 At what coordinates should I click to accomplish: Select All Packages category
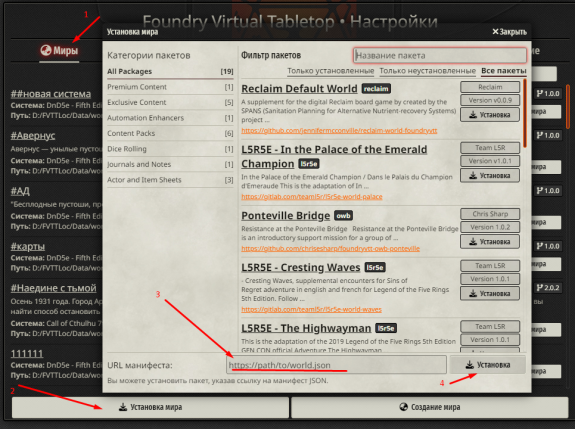pyautogui.click(x=170, y=72)
